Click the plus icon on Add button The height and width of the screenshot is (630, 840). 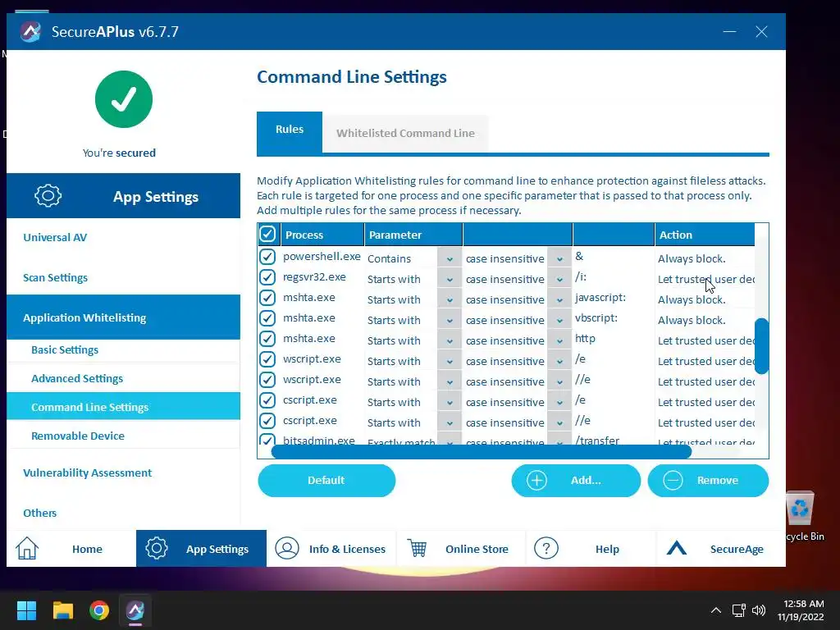(536, 481)
